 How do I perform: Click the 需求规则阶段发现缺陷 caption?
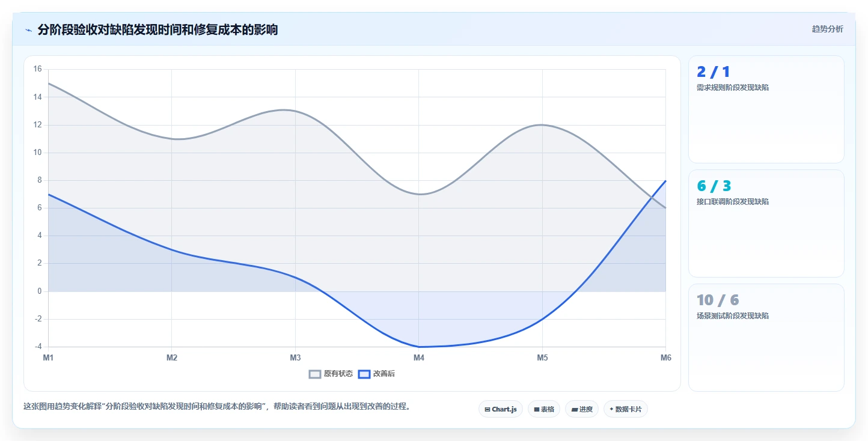733,88
